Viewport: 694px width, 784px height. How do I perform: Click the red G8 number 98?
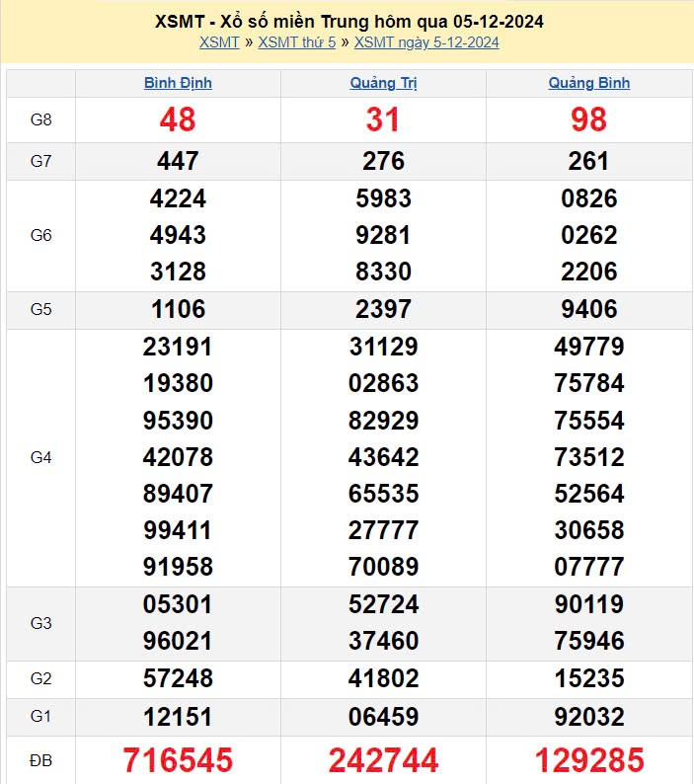pyautogui.click(x=589, y=120)
